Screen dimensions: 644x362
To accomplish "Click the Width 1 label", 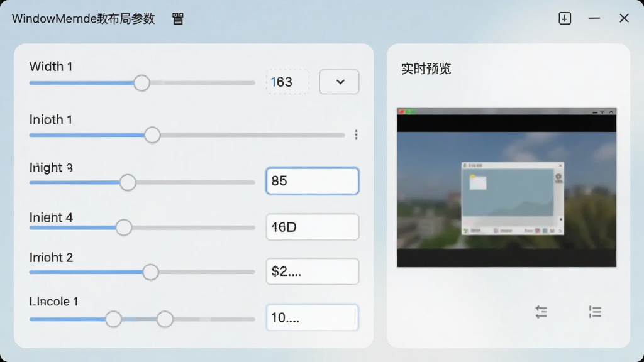I will [x=51, y=67].
